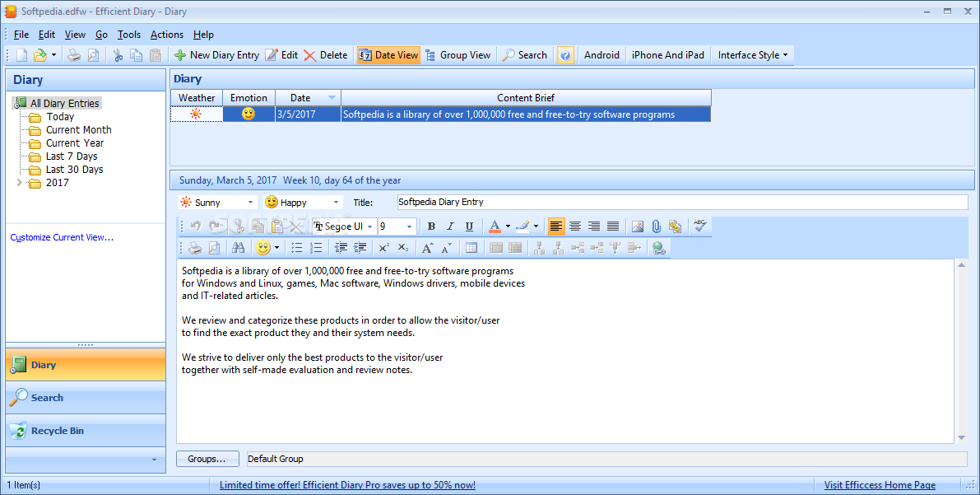Image resolution: width=980 pixels, height=495 pixels.
Task: Open the Happy emotion dropdown
Action: point(336,202)
